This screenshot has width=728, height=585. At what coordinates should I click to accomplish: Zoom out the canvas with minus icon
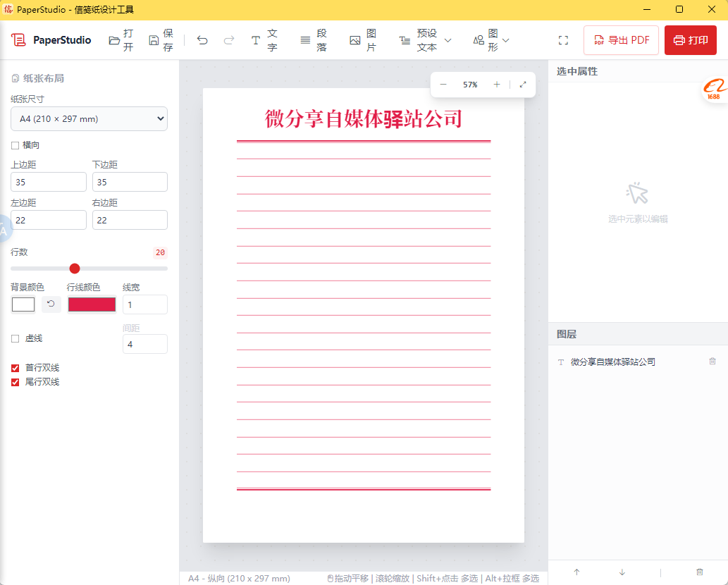443,85
